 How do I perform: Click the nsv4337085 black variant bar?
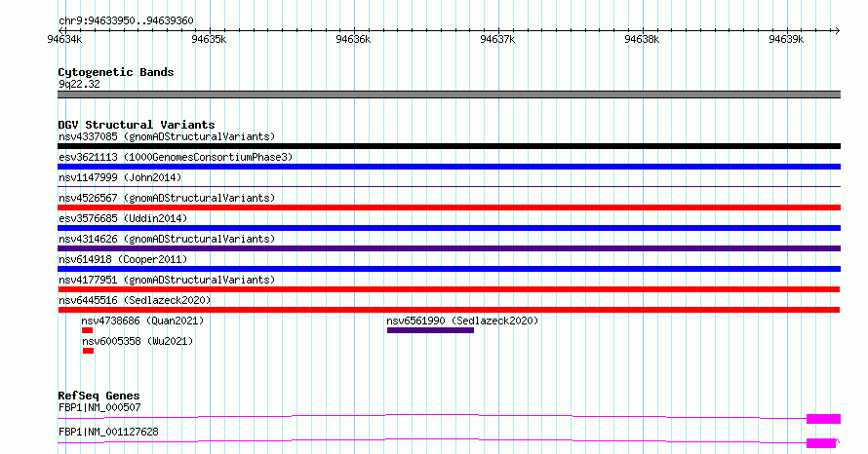pyautogui.click(x=449, y=146)
